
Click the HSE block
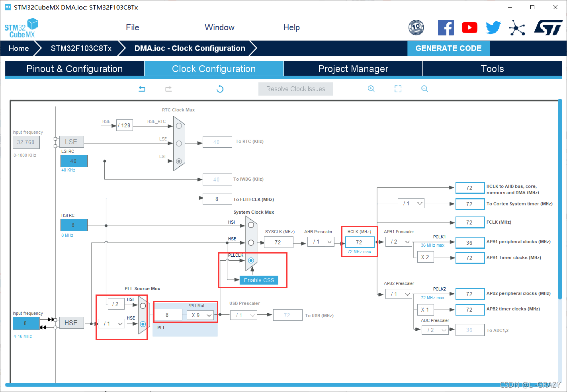(x=71, y=323)
